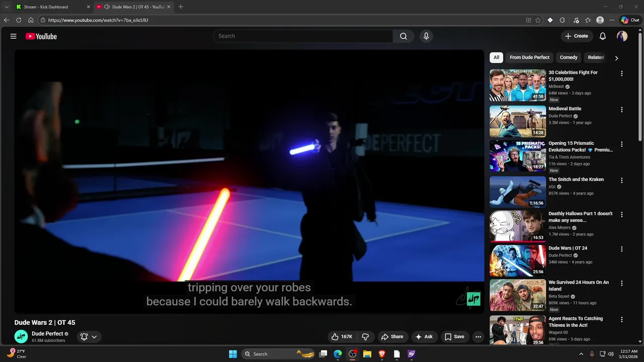The image size is (644, 362).
Task: Open options for The Snitch and the Kraken
Action: point(622,180)
